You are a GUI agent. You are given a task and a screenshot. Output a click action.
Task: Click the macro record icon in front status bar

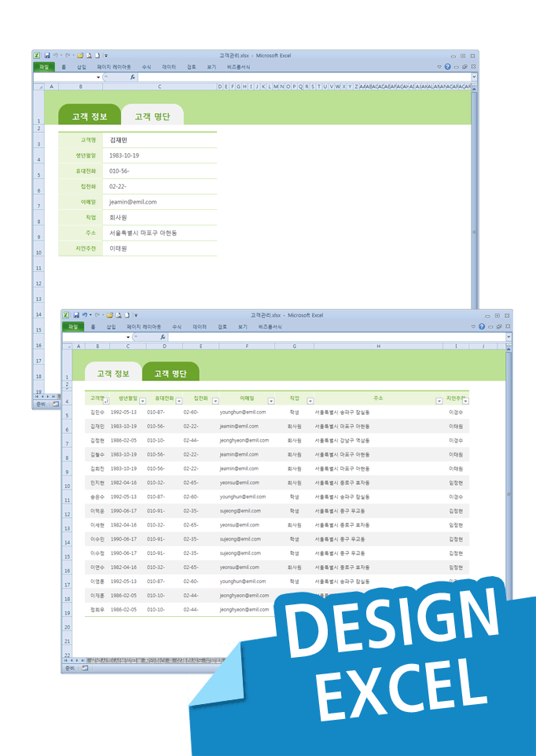(86, 668)
